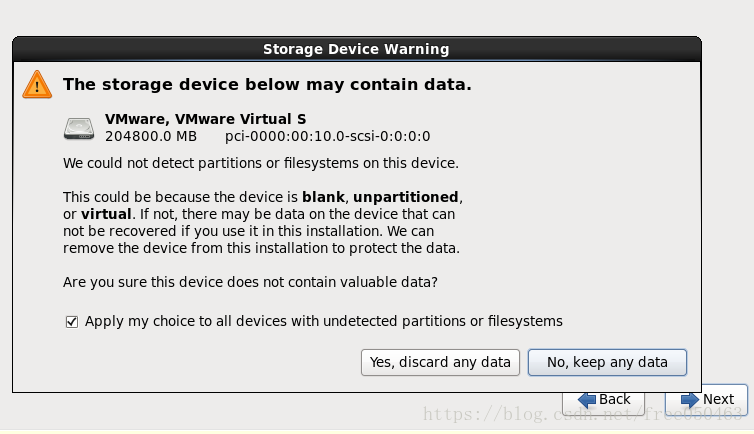Select the VMware hard drive icon
The image size is (754, 434).
(79, 128)
